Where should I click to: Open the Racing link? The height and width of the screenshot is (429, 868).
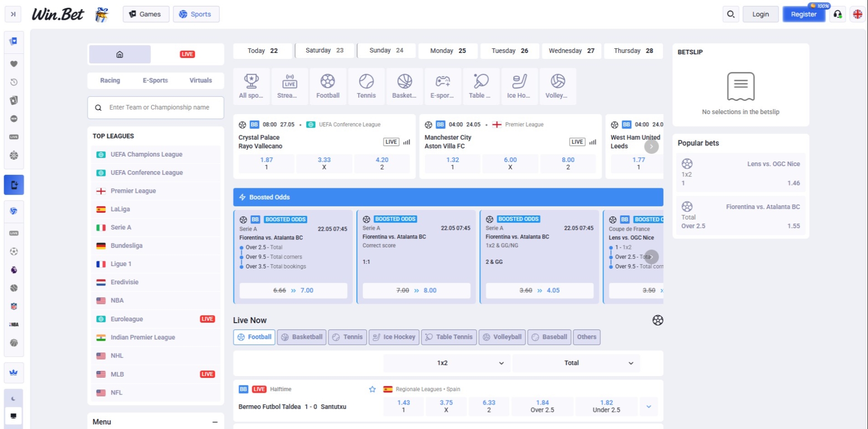[x=110, y=81]
